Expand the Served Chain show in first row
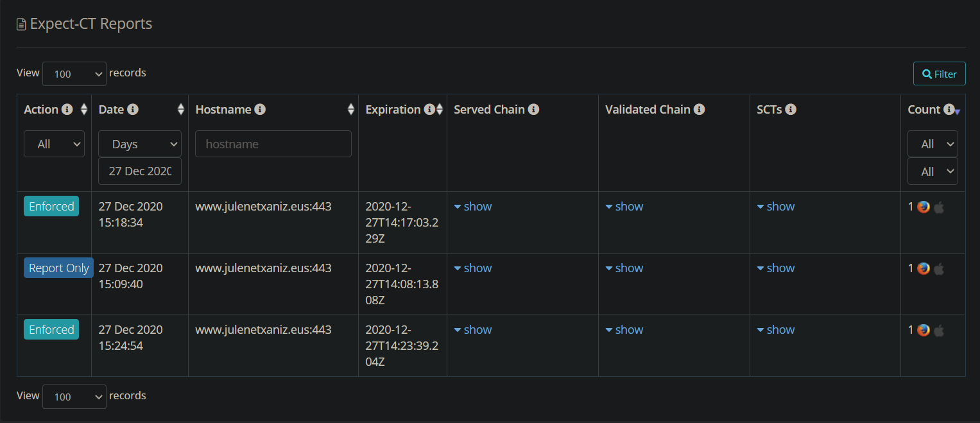This screenshot has width=980, height=423. pyautogui.click(x=472, y=206)
